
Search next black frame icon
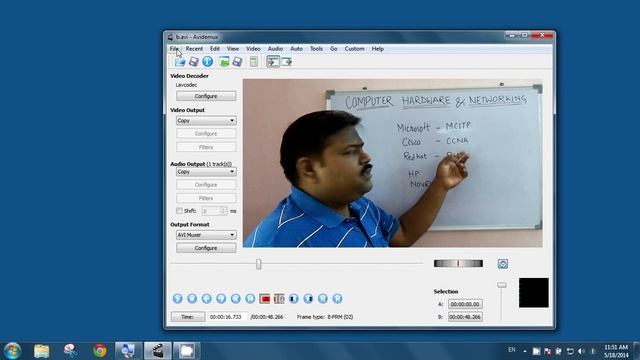(x=308, y=299)
